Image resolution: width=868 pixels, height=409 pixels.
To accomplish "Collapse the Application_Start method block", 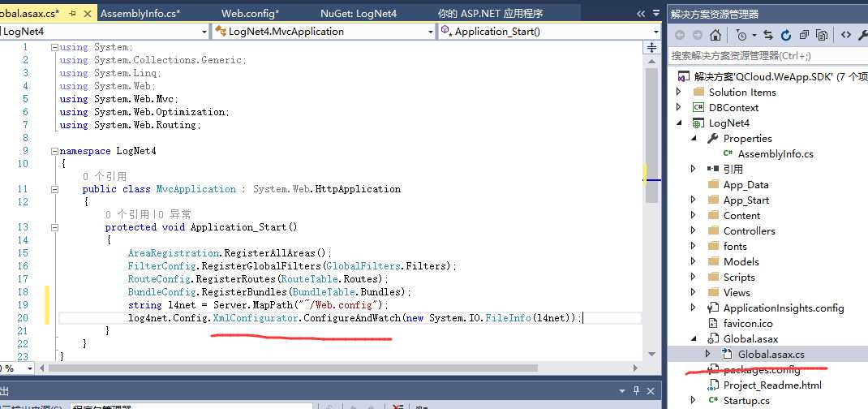I will point(54,227).
